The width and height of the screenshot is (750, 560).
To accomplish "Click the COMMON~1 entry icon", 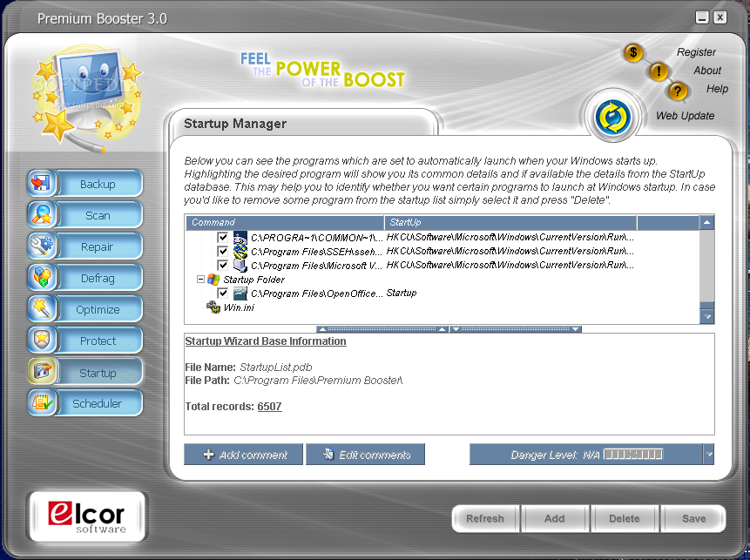I will tap(240, 237).
